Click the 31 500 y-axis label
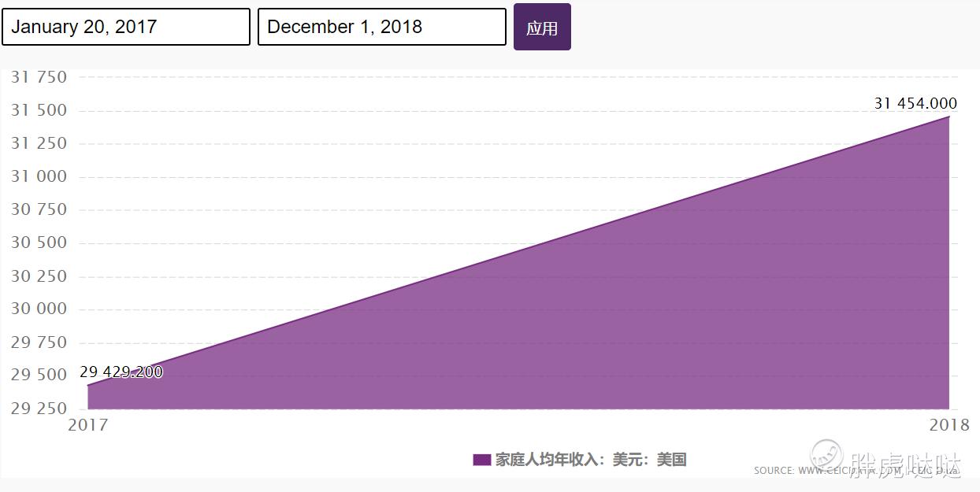980x492 pixels. point(39,110)
